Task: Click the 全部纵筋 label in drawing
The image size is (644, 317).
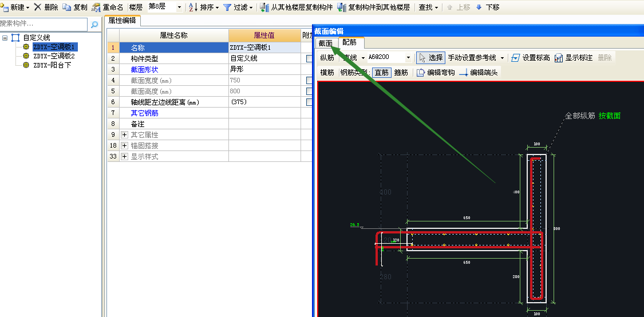Action: 580,116
